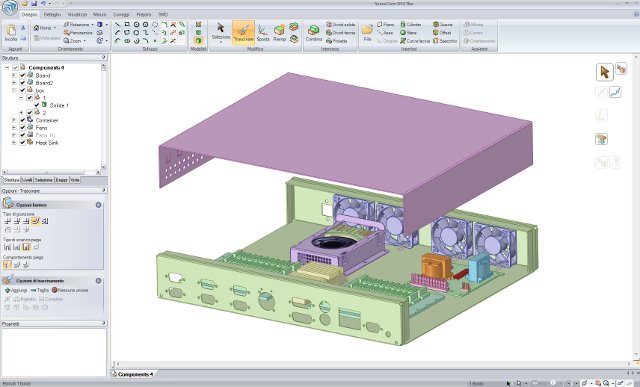Switch to the Dettaglio ribbon tab
Screen dimensions: 640x387
(52, 14)
